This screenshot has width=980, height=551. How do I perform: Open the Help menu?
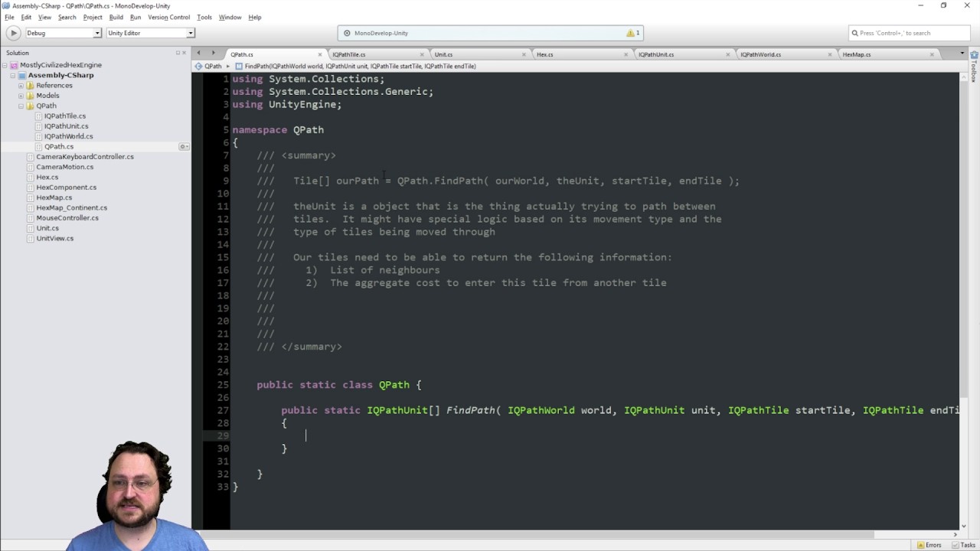pyautogui.click(x=255, y=17)
